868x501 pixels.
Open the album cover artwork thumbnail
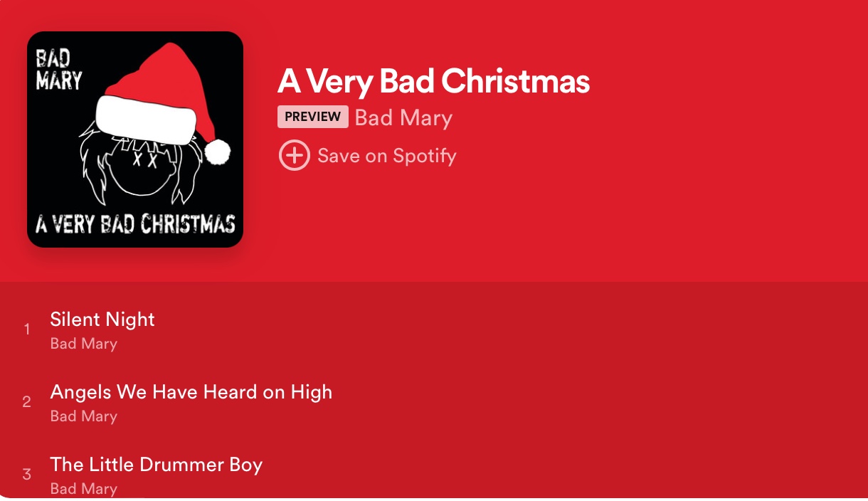135,139
